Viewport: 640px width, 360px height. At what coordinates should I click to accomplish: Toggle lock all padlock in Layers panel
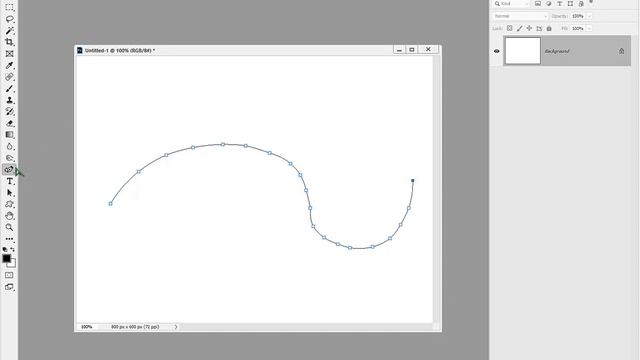[549, 29]
